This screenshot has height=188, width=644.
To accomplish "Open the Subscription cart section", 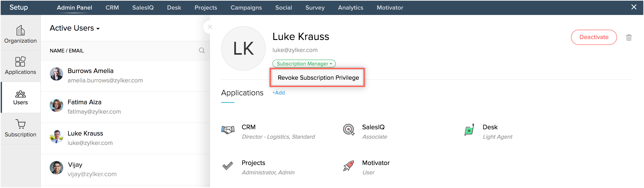I will (21, 128).
